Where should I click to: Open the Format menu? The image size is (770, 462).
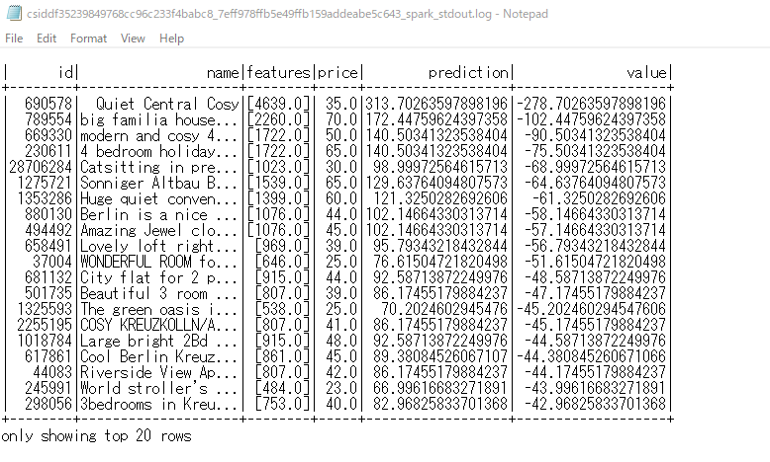tap(88, 38)
